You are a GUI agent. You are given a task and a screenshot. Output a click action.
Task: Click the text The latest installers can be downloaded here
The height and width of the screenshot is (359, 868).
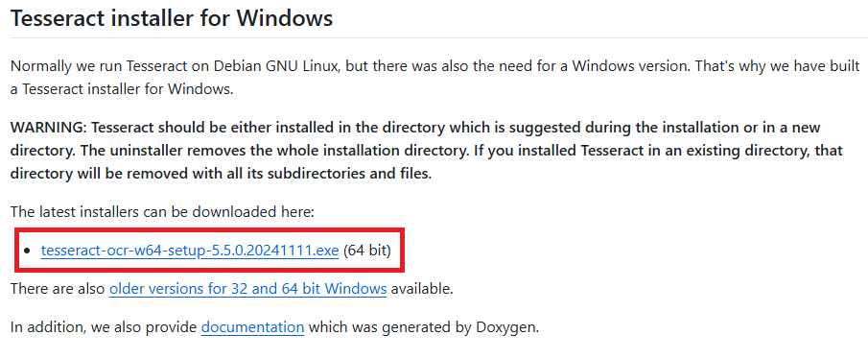click(x=162, y=212)
